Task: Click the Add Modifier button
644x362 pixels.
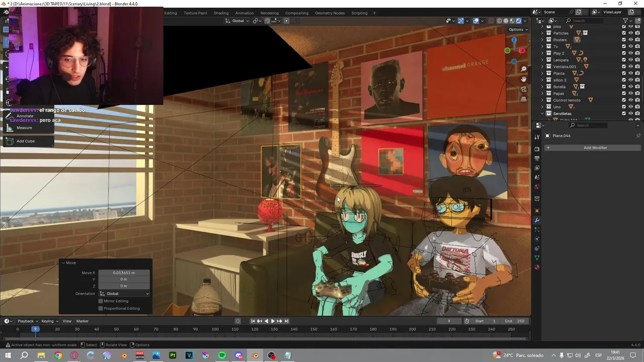Action: click(592, 148)
